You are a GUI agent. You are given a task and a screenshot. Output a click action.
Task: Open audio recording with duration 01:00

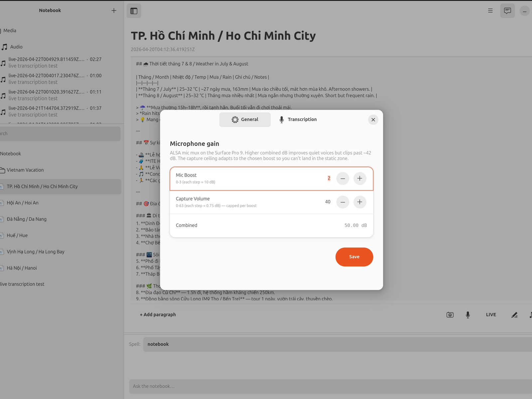55,79
